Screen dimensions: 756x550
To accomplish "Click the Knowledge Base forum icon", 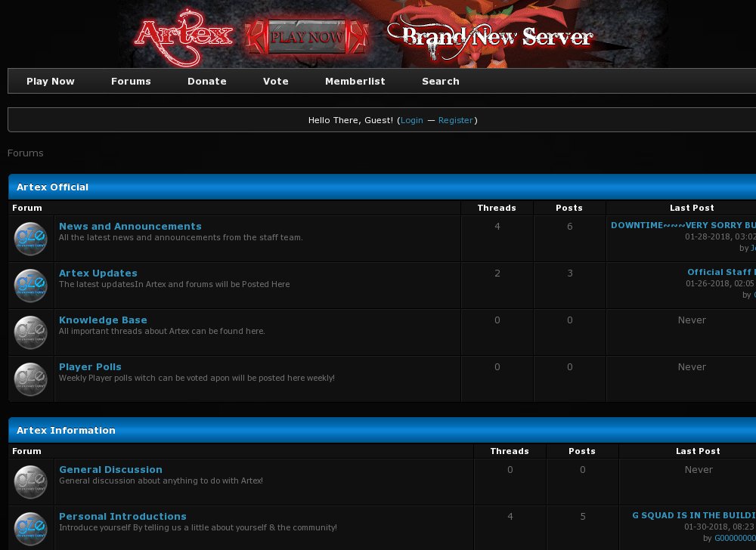I will (x=30, y=332).
